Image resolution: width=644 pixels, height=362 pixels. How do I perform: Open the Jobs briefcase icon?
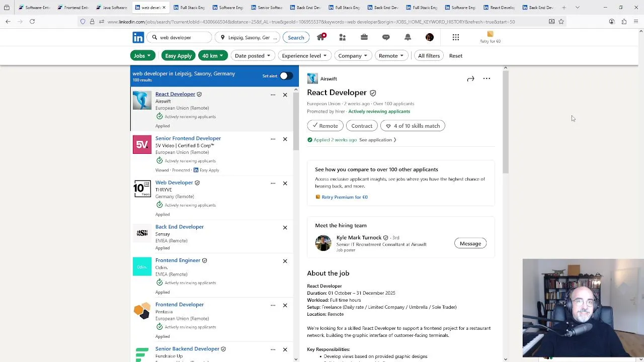(x=364, y=37)
